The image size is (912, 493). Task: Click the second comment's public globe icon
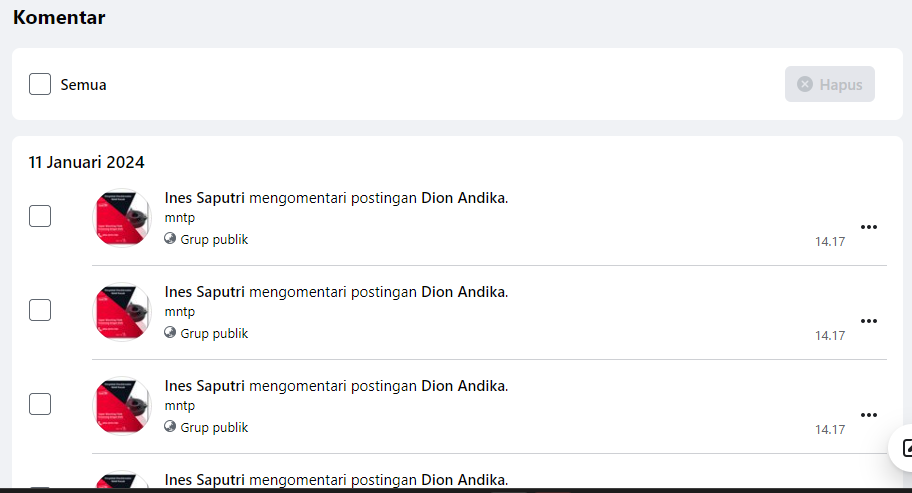coord(170,333)
